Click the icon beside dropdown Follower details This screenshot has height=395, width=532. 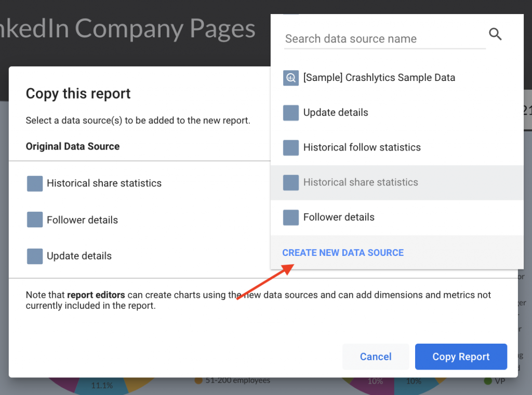[291, 217]
